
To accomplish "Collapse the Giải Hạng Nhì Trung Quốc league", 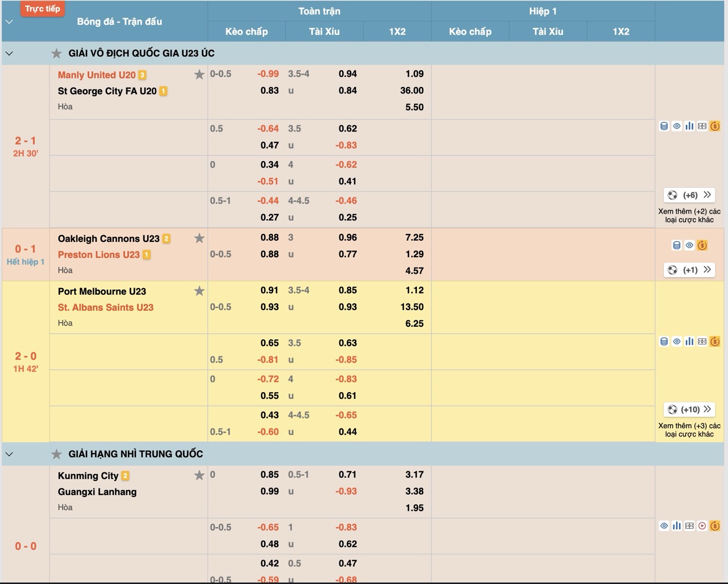I will 9,454.
